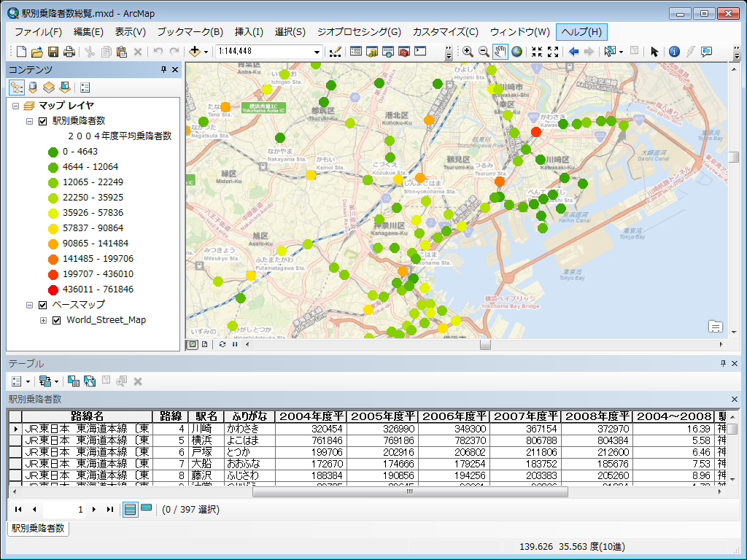Image resolution: width=747 pixels, height=560 pixels.
Task: Collapse the ベースマップ group tree node
Action: pos(29,305)
